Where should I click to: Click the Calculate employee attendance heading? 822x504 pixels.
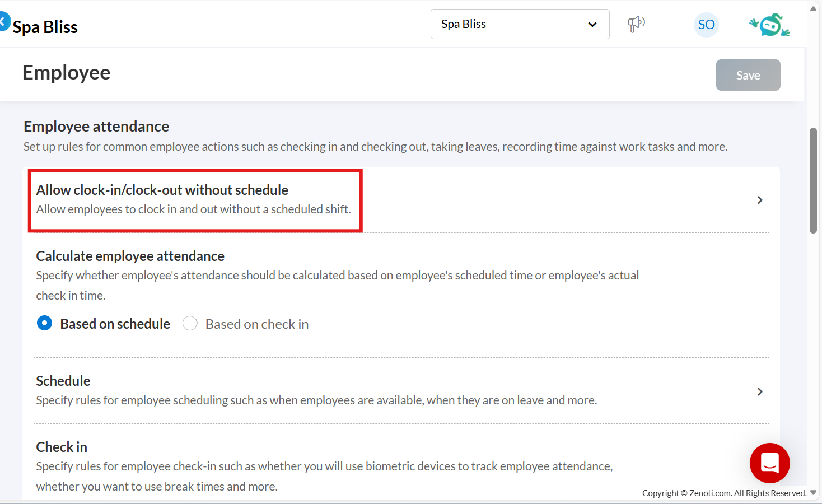(130, 256)
